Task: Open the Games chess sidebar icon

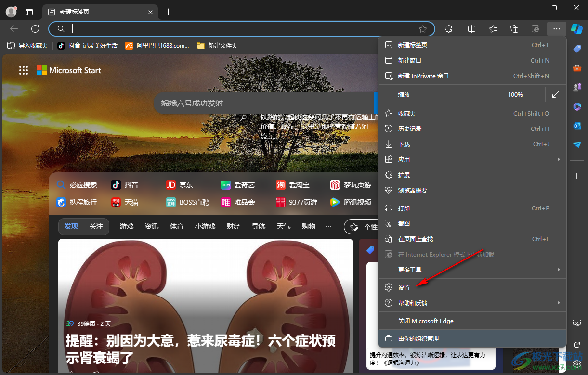Action: pyautogui.click(x=577, y=87)
